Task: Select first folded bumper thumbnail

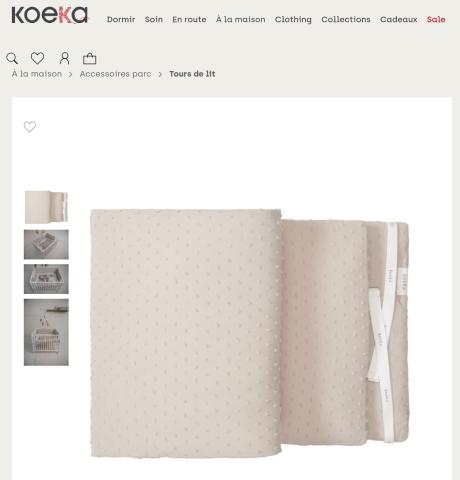Action: [x=46, y=207]
